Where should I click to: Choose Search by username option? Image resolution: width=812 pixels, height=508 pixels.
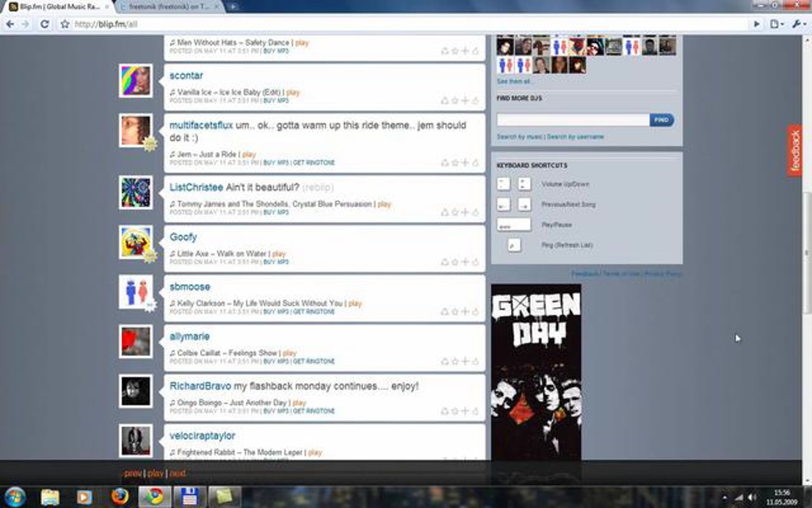[575, 137]
